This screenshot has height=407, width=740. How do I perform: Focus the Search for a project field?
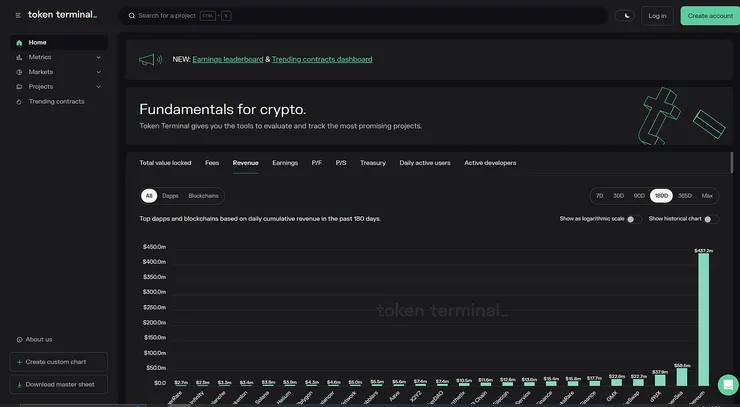coord(363,16)
